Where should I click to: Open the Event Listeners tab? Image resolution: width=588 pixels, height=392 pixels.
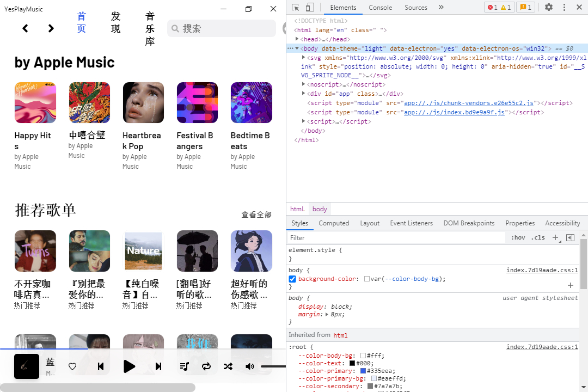412,223
